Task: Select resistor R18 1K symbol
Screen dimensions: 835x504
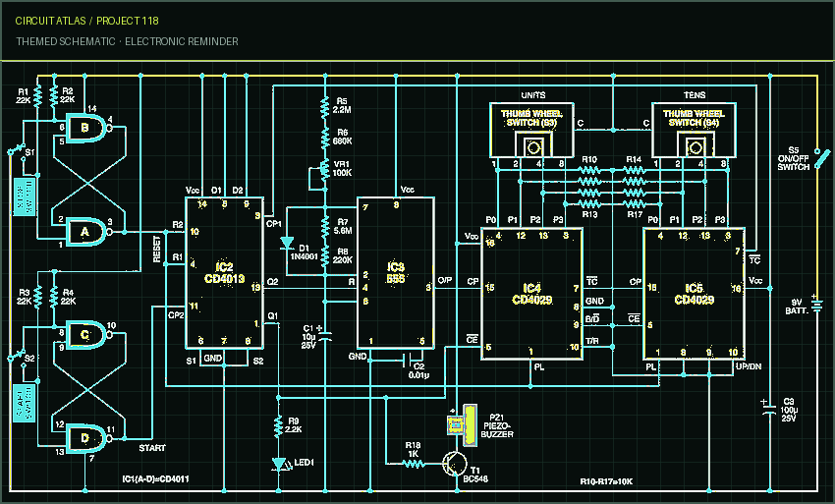Action: tap(413, 464)
